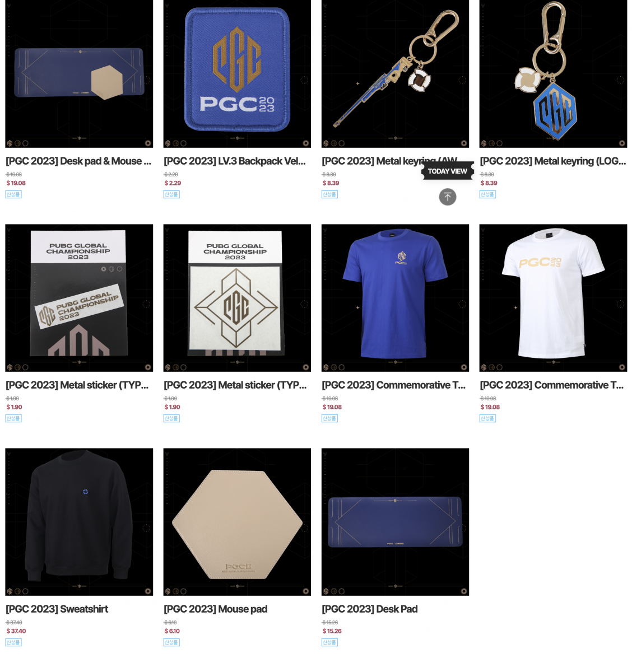
Task: Open the Metal sticker diamond emblem image
Action: [x=237, y=298]
